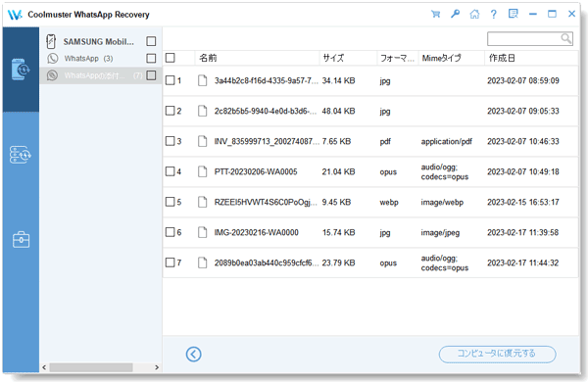
Task: Click the コンピュータに復元する button
Action: pos(497,354)
